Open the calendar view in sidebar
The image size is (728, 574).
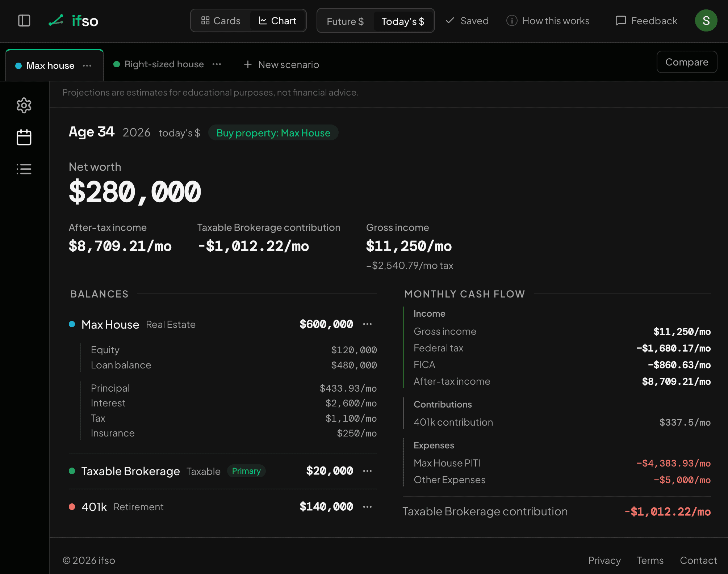(x=24, y=137)
